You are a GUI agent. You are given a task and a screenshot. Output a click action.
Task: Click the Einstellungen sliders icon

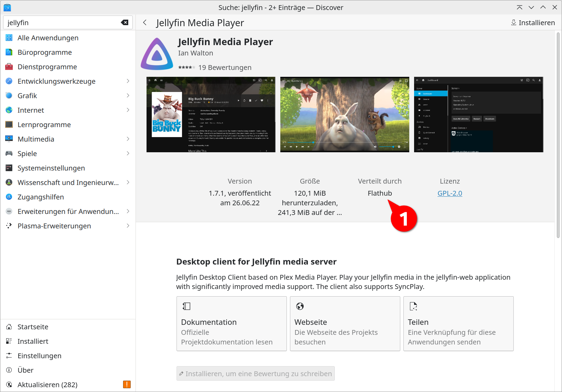[9, 356]
